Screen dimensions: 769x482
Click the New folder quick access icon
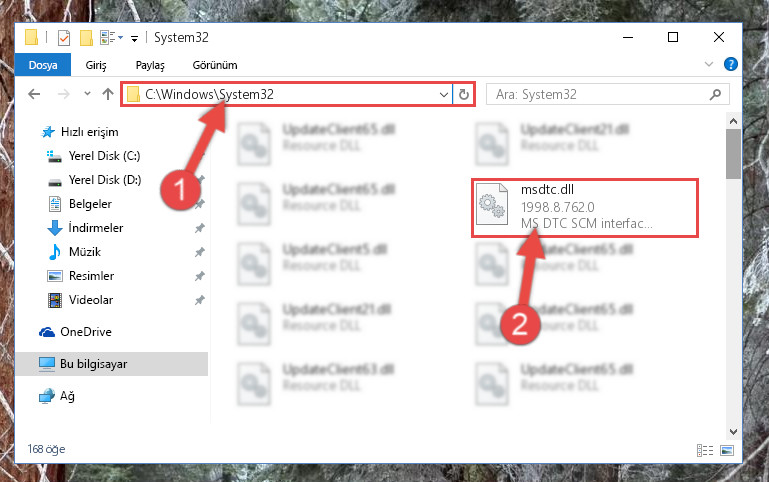click(x=86, y=38)
